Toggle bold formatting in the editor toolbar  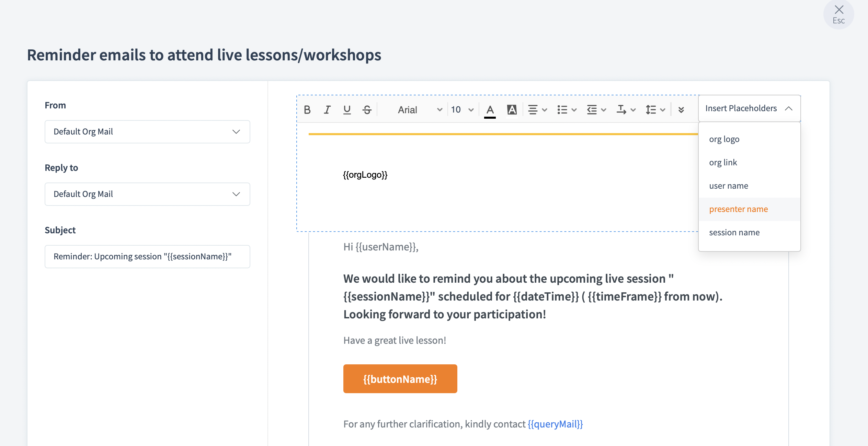tap(307, 110)
